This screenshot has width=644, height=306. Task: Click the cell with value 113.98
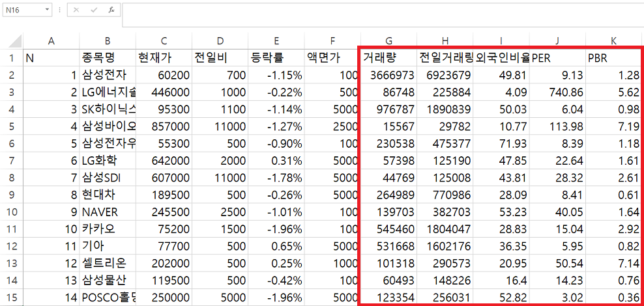coord(558,126)
